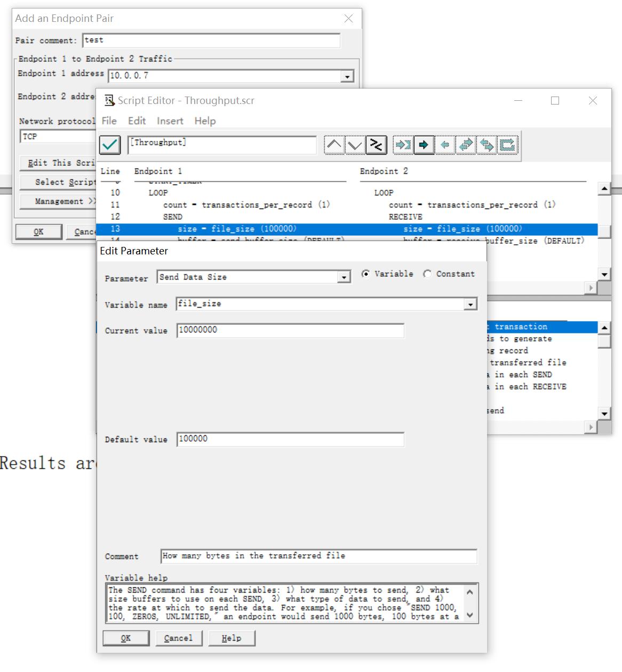Click the opposing diagonal arrows icon

pyautogui.click(x=487, y=145)
